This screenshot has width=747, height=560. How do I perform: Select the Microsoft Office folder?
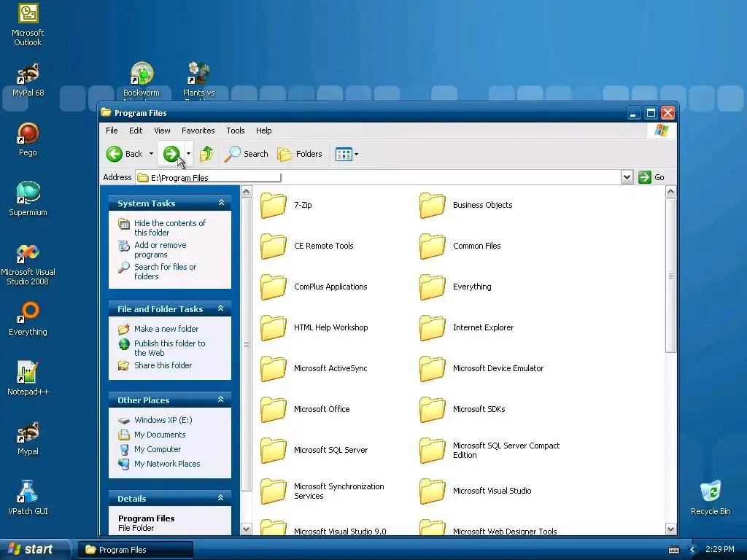click(x=306, y=409)
